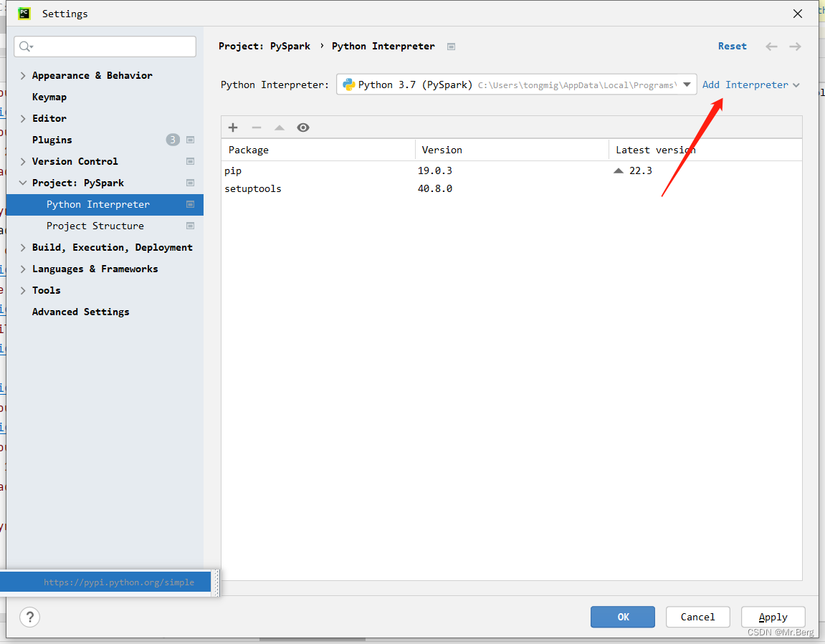Collapse the Project: PySpark section
825x644 pixels.
(x=23, y=183)
